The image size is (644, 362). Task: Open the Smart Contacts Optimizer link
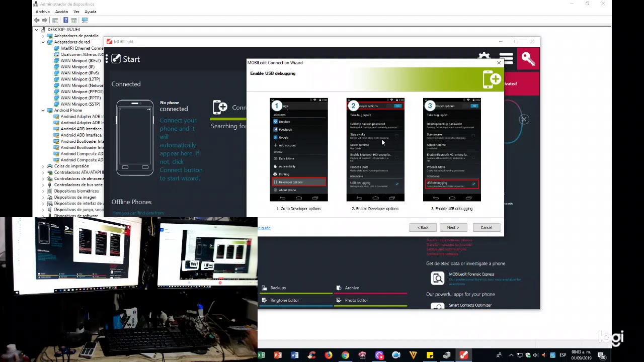click(x=470, y=305)
